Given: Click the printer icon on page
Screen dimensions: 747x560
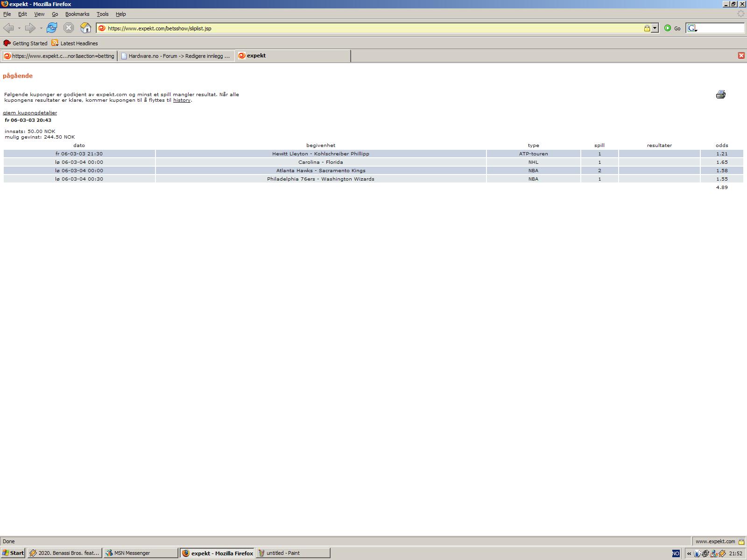Looking at the screenshot, I should [721, 95].
